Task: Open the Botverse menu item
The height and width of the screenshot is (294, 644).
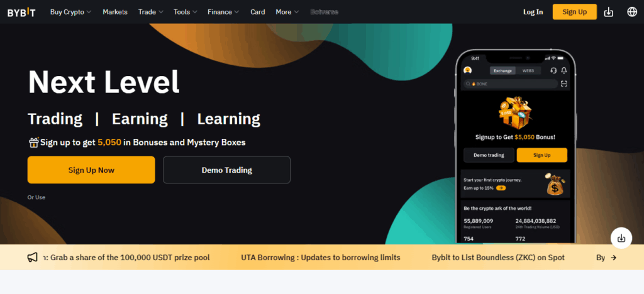Action: click(x=325, y=12)
